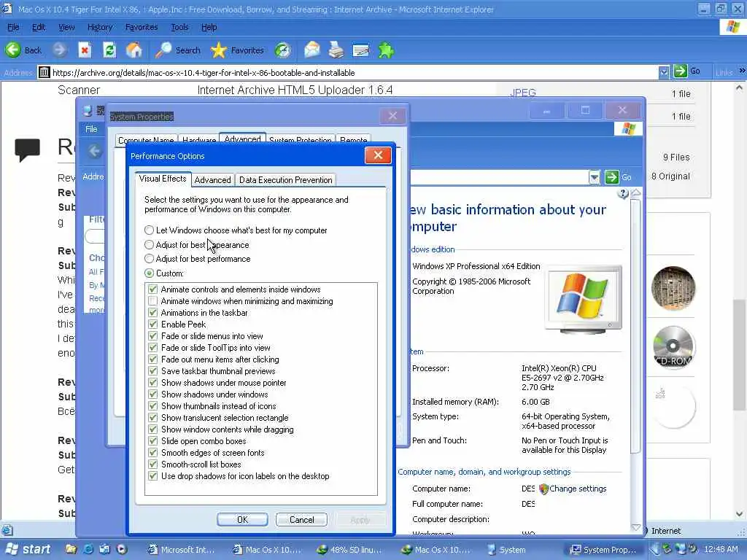This screenshot has width=747, height=560.
Task: Open the Mail envelope icon in toolbar
Action: [x=312, y=50]
